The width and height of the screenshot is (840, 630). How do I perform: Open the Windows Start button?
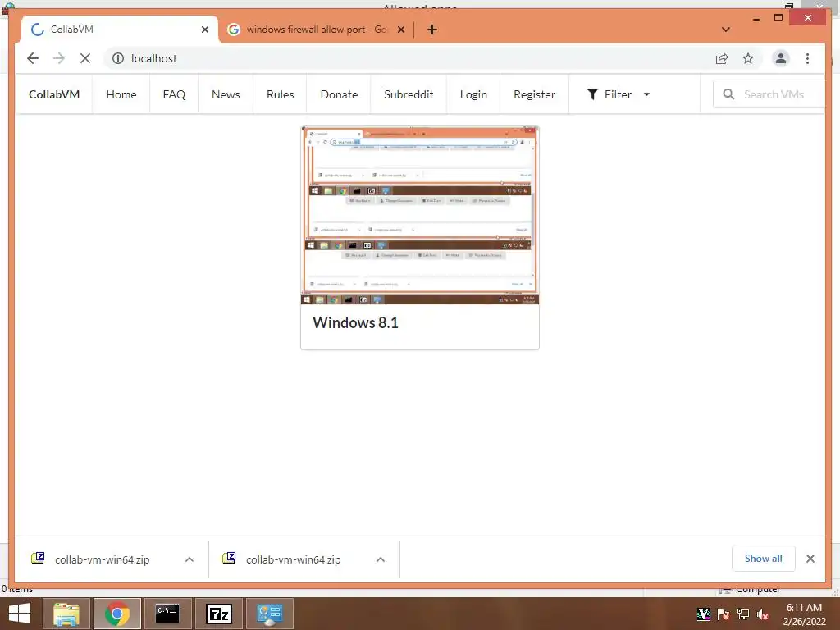click(x=20, y=614)
